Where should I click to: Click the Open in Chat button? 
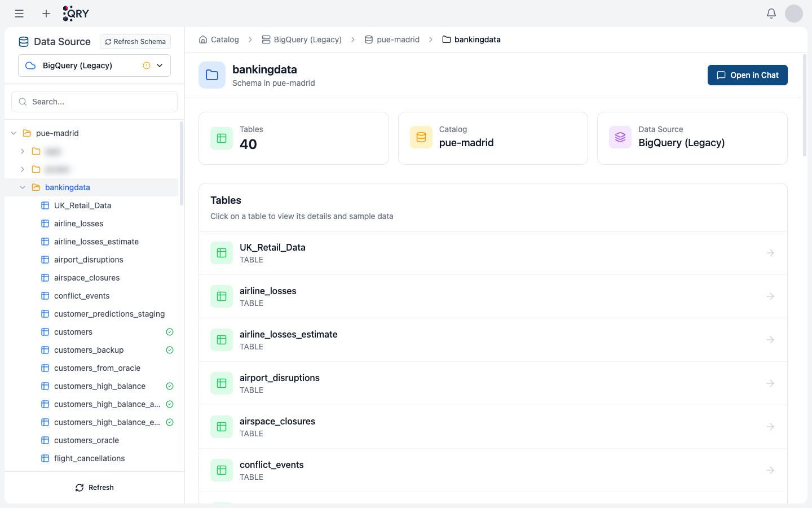(x=747, y=75)
